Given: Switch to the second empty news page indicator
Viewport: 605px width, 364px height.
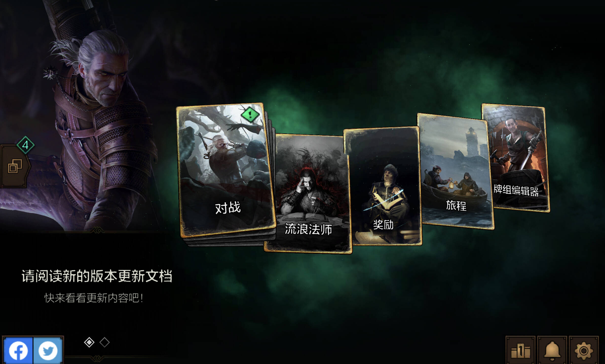Looking at the screenshot, I should coord(104,342).
